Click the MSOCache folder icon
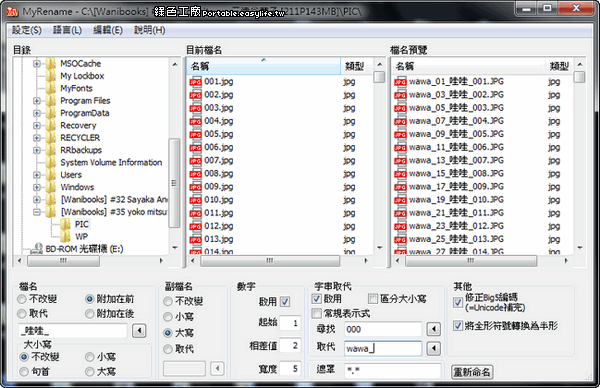600x388 pixels. 51,64
